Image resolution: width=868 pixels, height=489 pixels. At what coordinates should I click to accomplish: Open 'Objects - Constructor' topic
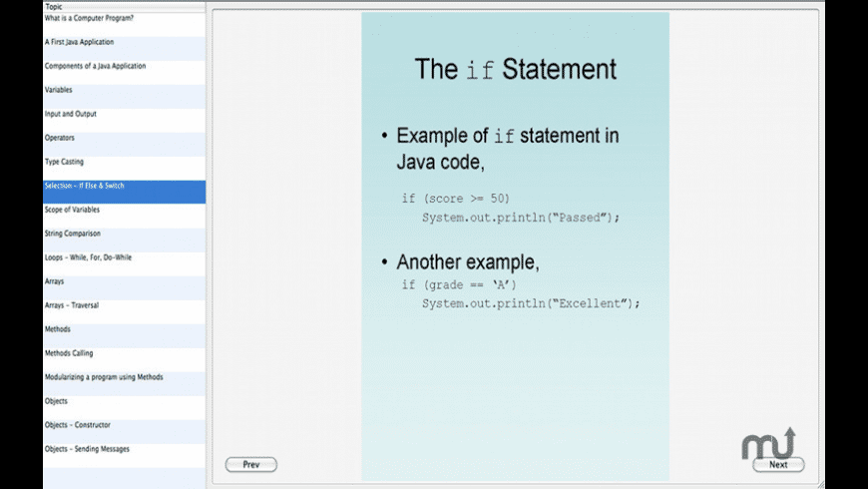(124, 431)
